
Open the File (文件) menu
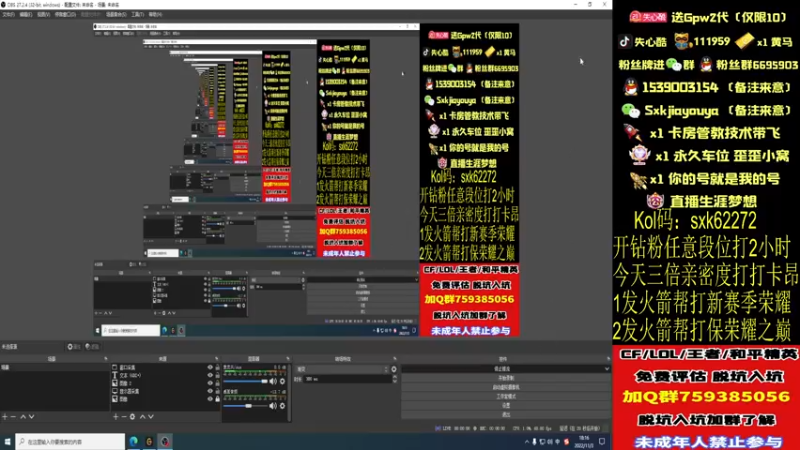pos(8,15)
